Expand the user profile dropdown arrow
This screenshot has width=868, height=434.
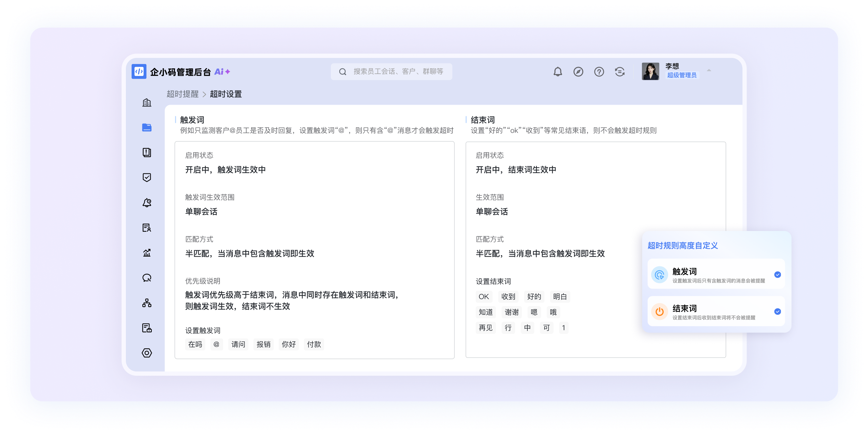(708, 70)
